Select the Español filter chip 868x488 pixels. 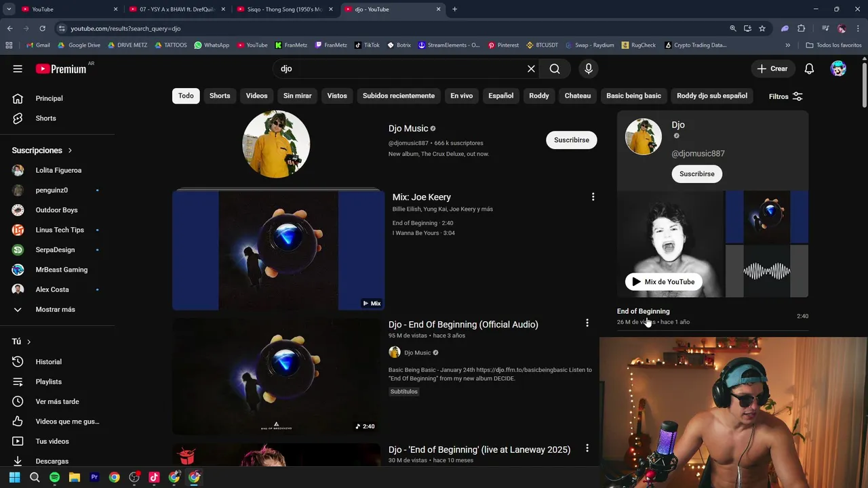point(501,96)
